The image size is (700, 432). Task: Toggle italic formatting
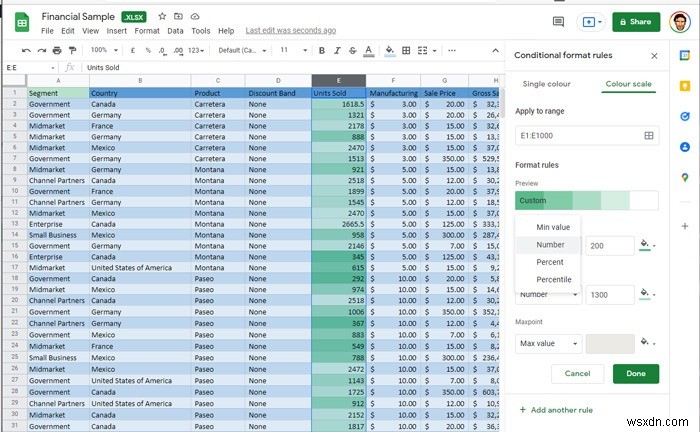pos(337,50)
